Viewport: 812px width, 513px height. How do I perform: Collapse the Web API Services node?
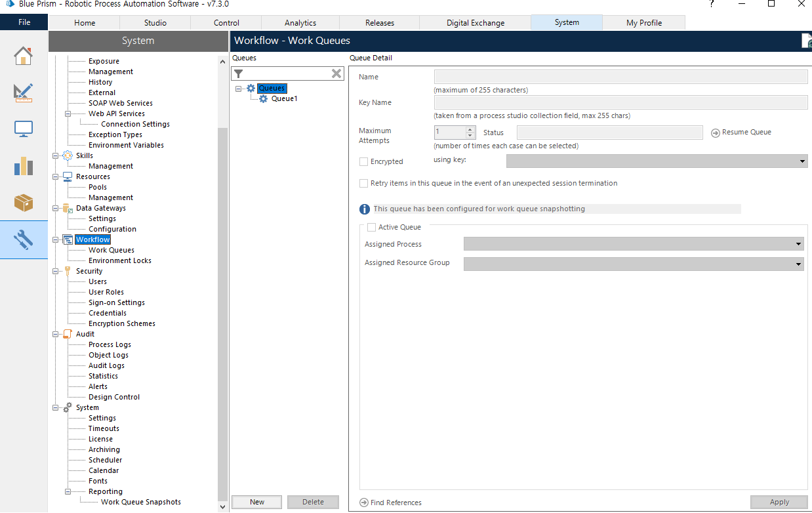[68, 113]
